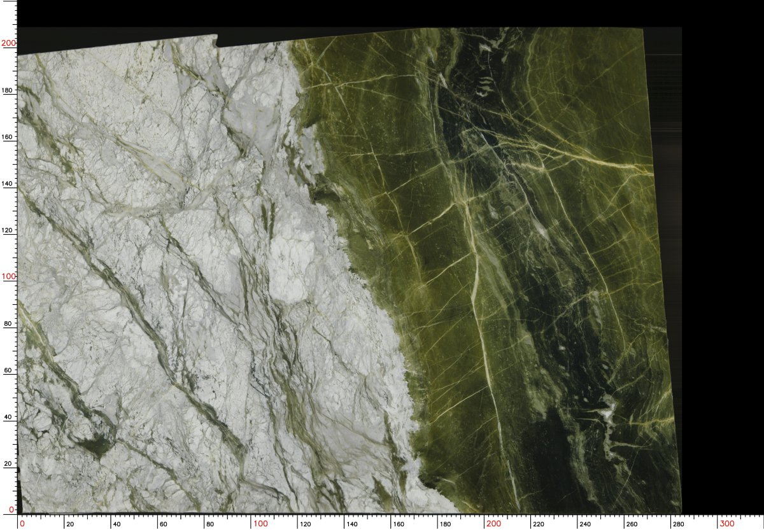This screenshot has height=532, width=764.
Task: Pick the 240 label on the horizontal ruler
Action: [584, 524]
